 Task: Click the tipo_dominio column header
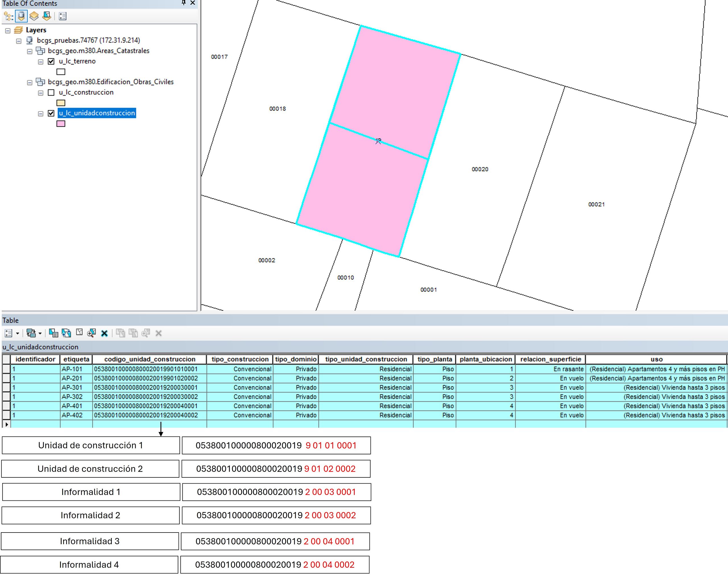[x=296, y=359]
